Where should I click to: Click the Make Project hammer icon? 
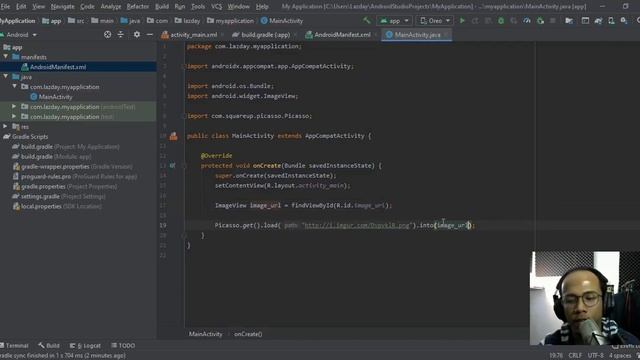tap(367, 20)
